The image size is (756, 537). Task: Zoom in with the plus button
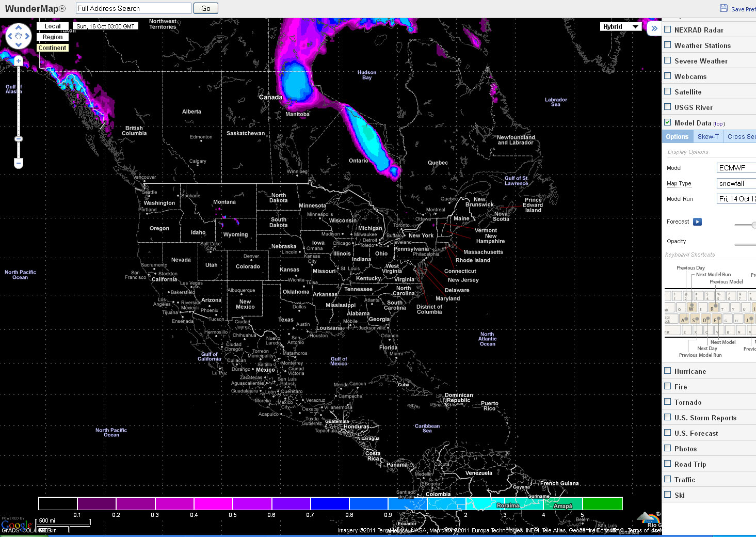(19, 61)
